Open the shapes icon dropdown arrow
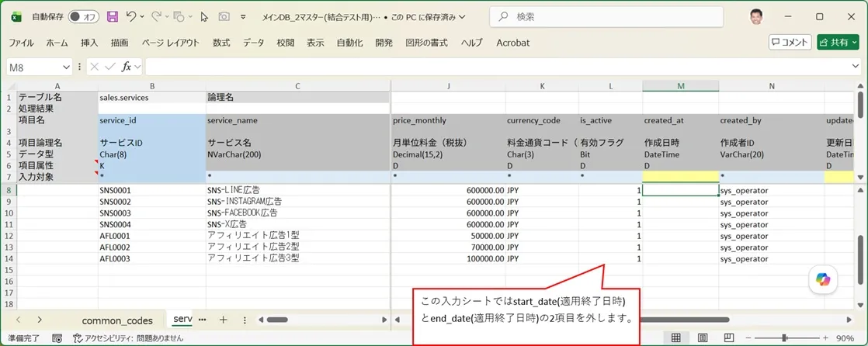The image size is (868, 346). (189, 17)
